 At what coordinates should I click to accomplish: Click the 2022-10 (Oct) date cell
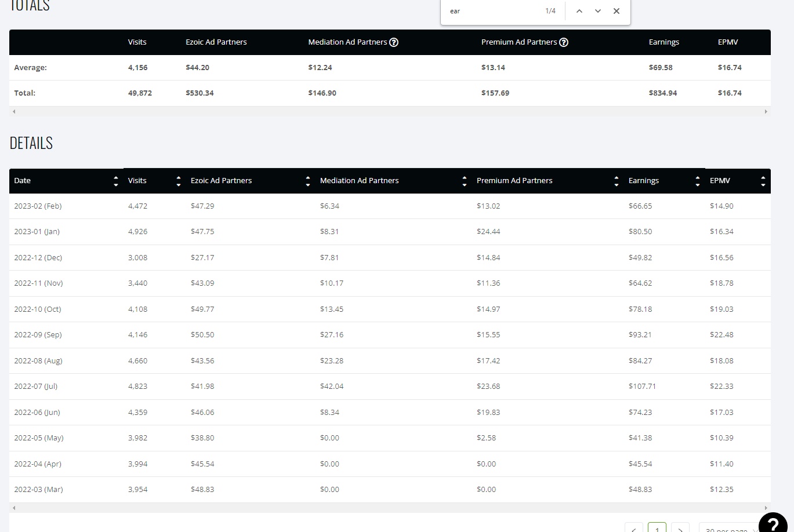point(37,309)
